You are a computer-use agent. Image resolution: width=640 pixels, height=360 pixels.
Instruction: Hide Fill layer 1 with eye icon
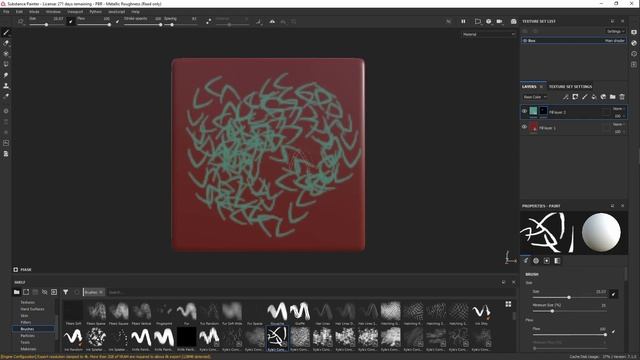tap(524, 127)
